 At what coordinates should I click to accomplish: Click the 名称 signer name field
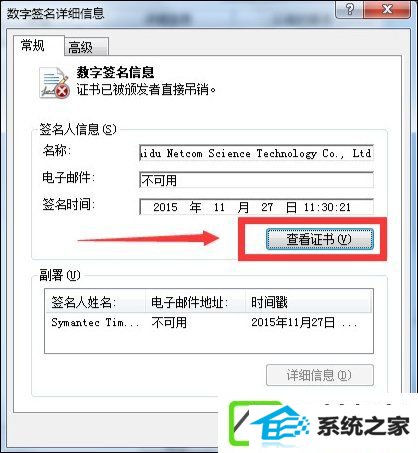(x=256, y=153)
